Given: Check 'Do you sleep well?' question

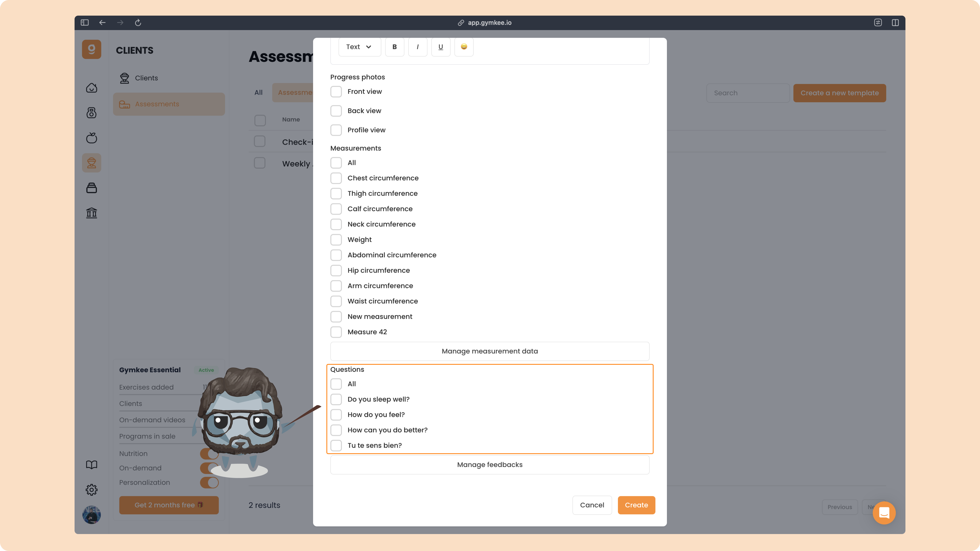Looking at the screenshot, I should 336,399.
